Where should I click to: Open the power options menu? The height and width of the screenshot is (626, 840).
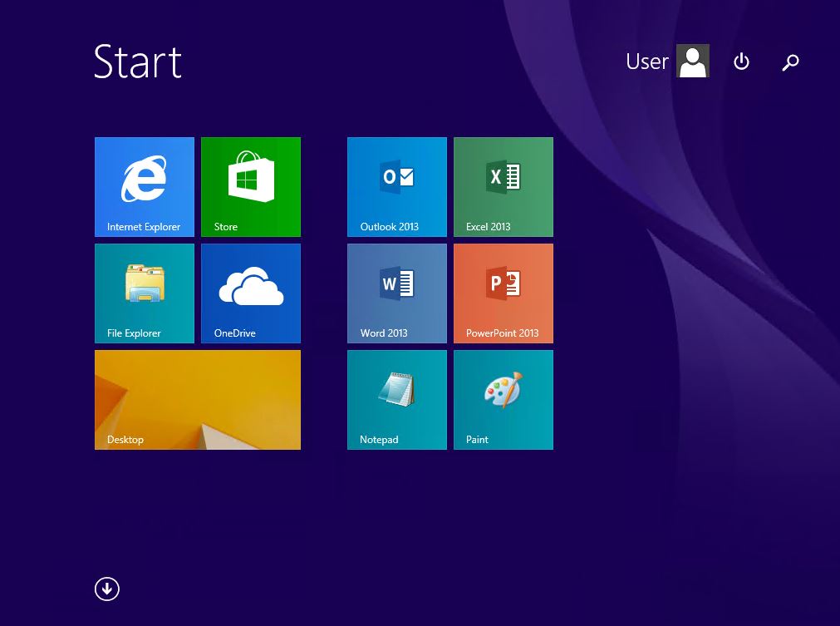pos(741,62)
